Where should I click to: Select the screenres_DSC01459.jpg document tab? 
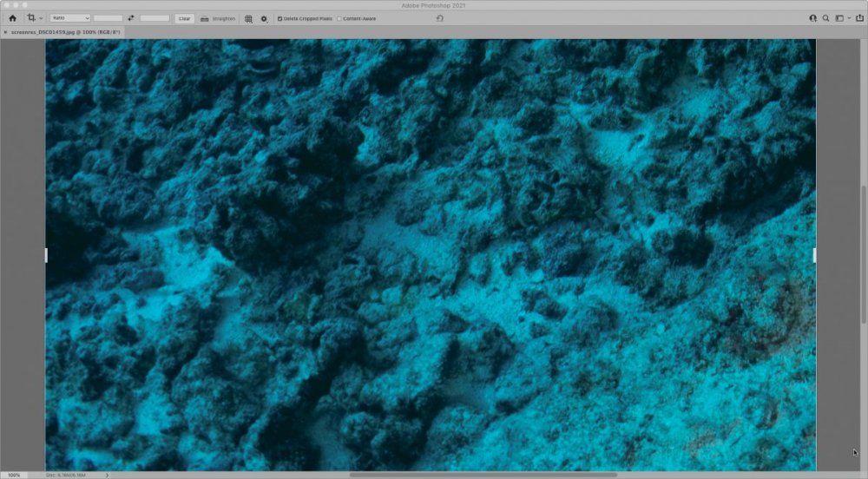click(x=65, y=32)
